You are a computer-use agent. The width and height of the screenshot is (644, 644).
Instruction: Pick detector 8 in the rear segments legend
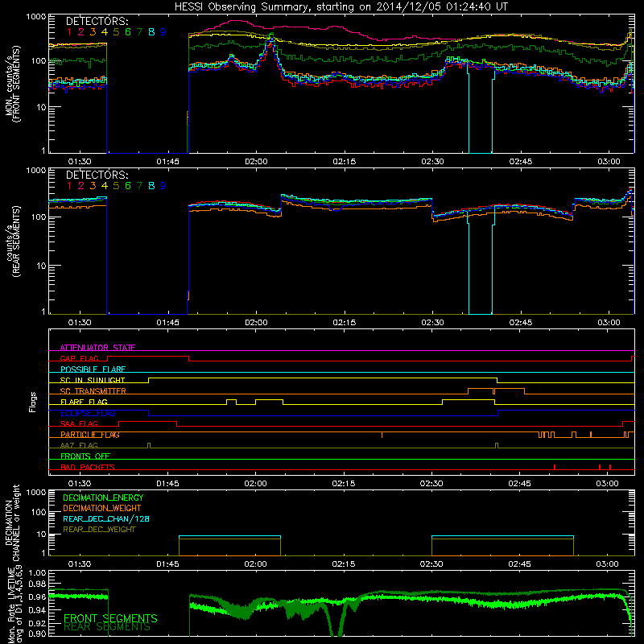pos(151,186)
